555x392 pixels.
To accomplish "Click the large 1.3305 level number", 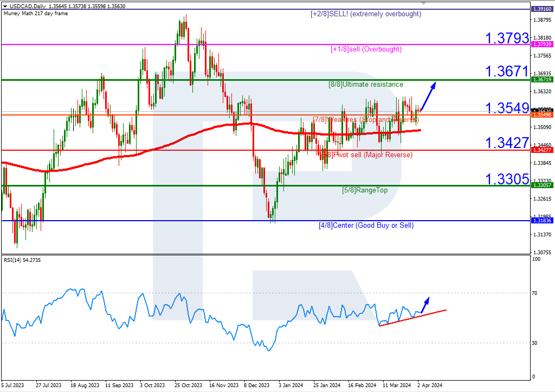I will click(507, 179).
